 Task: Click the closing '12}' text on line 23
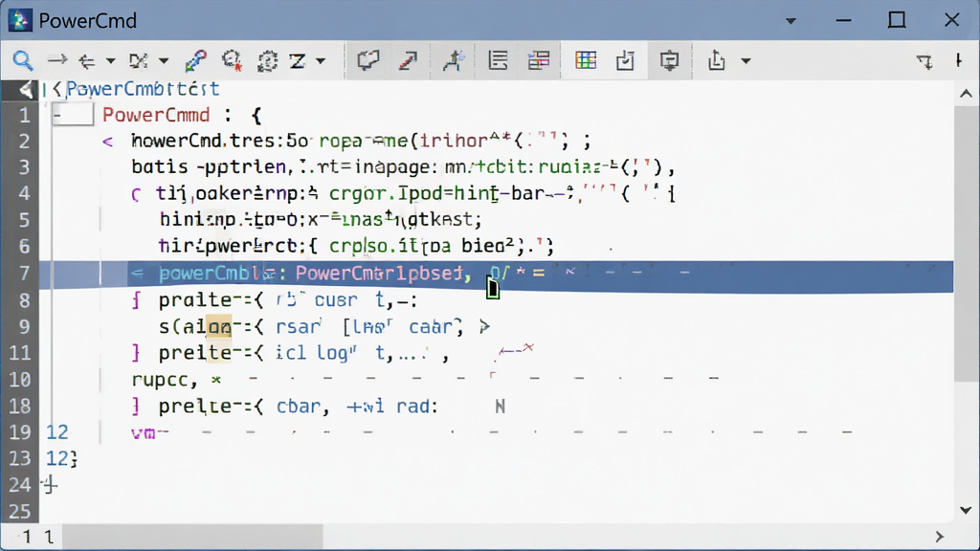(x=62, y=459)
